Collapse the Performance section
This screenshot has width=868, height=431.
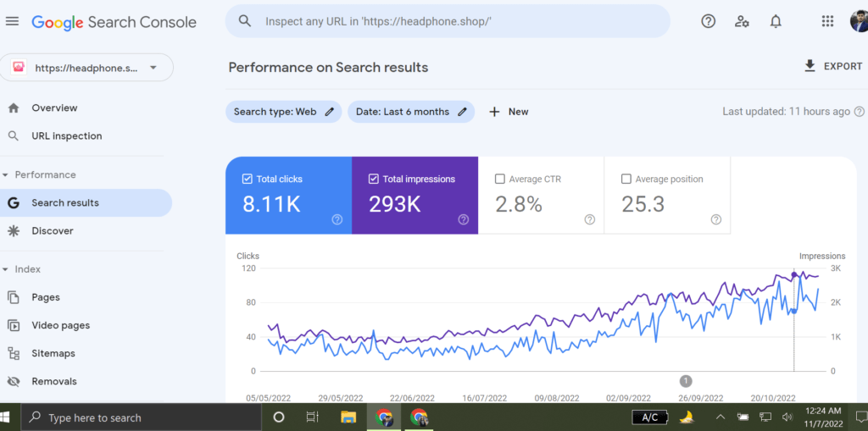[x=6, y=174]
